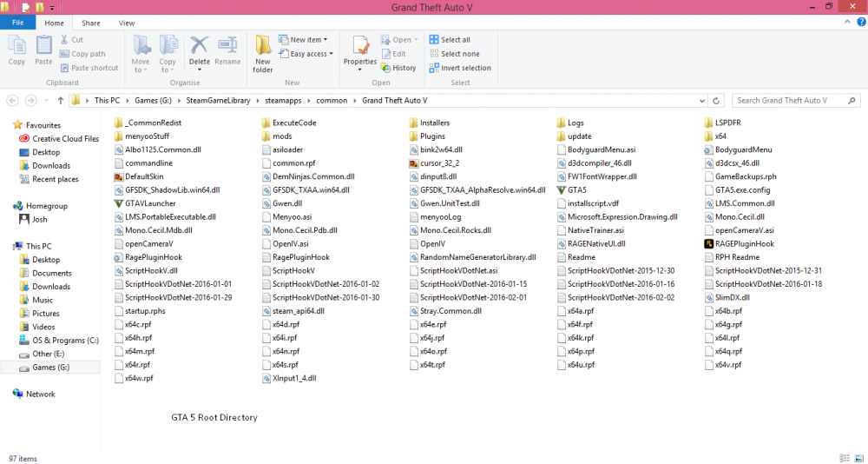Switch to large icons view in status bar
Screen dimensions: 868x464
[859, 459]
